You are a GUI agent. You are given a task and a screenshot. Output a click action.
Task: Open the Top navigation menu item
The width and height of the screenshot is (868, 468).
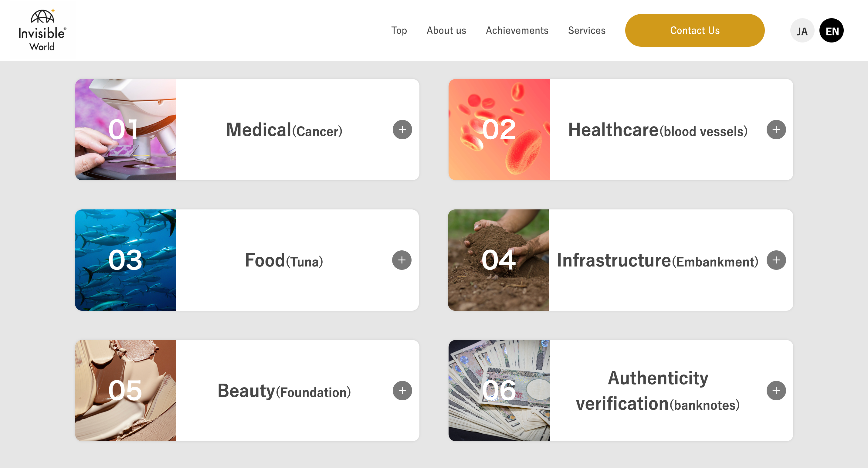(x=399, y=30)
